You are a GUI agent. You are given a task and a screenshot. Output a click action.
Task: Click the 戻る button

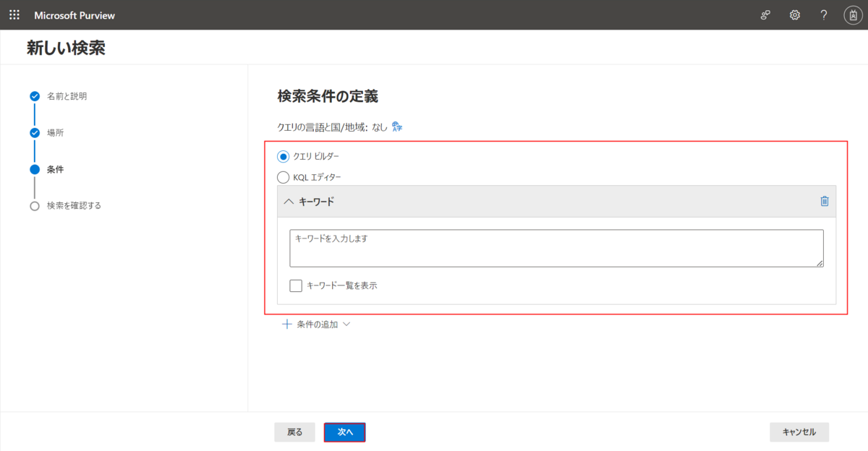(x=294, y=432)
